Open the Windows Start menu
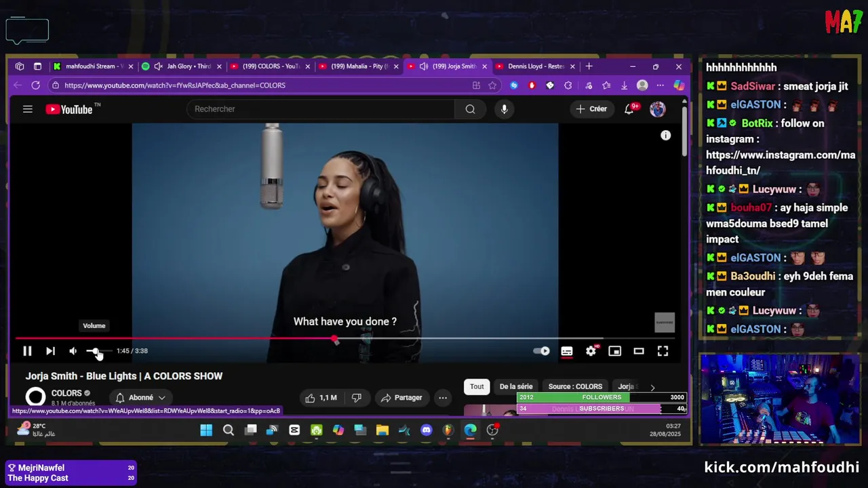The height and width of the screenshot is (488, 868). click(206, 430)
